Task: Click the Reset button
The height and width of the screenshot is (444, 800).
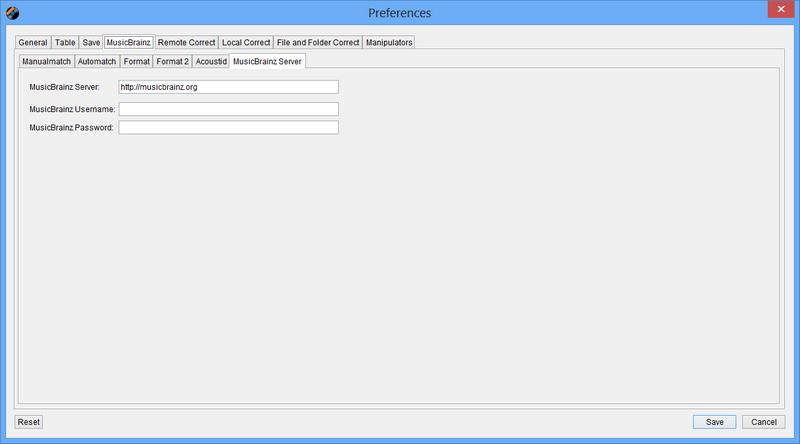Action: pyautogui.click(x=29, y=422)
